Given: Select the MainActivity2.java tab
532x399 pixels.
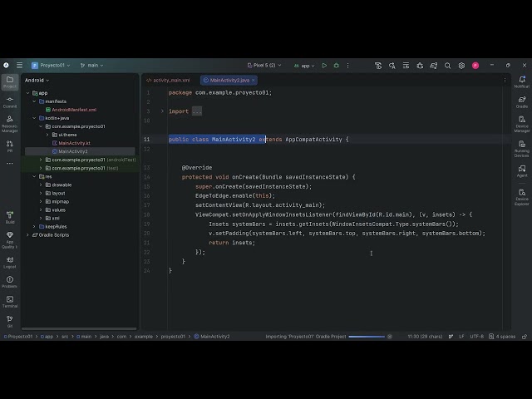Looking at the screenshot, I should [229, 81].
